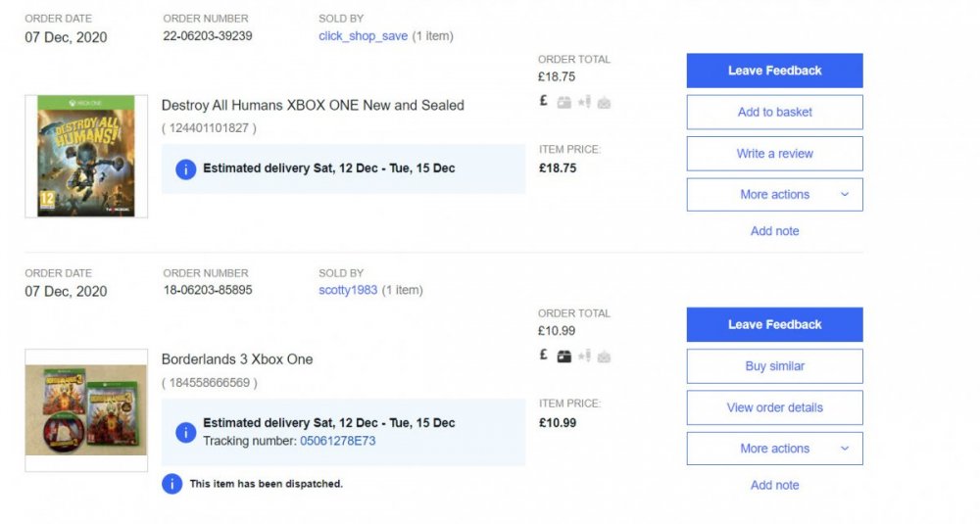Image resolution: width=980 pixels, height=524 pixels.
Task: Leave Feedback for the Borderlands 3 order
Action: pos(775,325)
